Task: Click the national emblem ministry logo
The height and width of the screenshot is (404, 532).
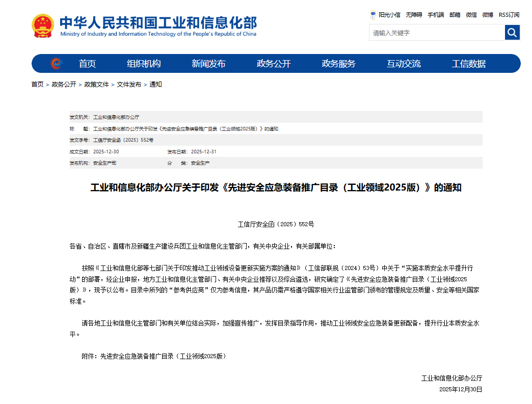Action: [43, 24]
